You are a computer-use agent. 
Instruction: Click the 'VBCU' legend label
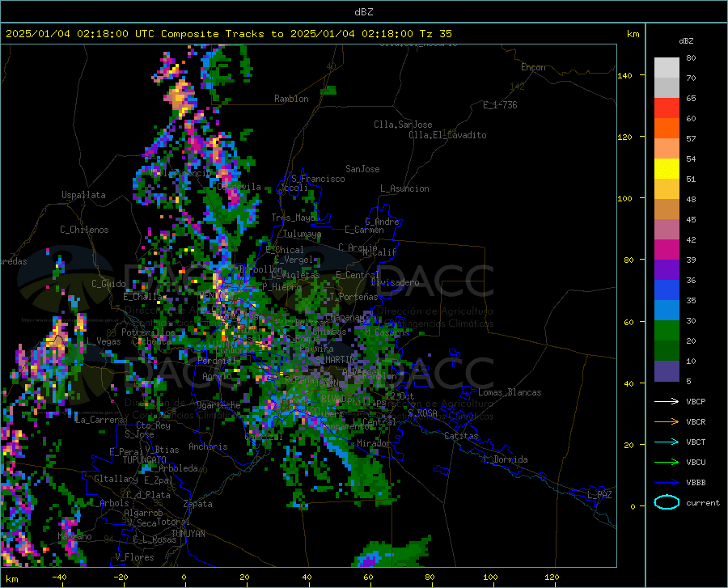[696, 462]
